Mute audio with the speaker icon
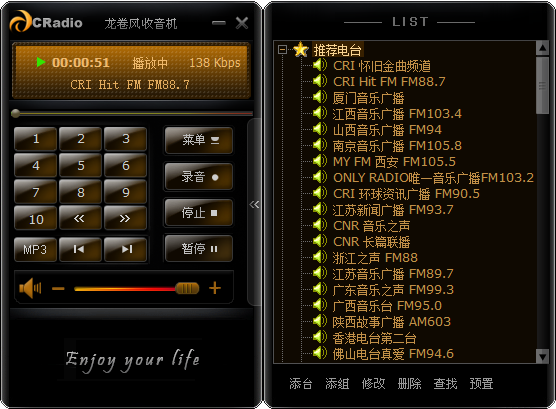This screenshot has height=409, width=556. click(x=30, y=288)
